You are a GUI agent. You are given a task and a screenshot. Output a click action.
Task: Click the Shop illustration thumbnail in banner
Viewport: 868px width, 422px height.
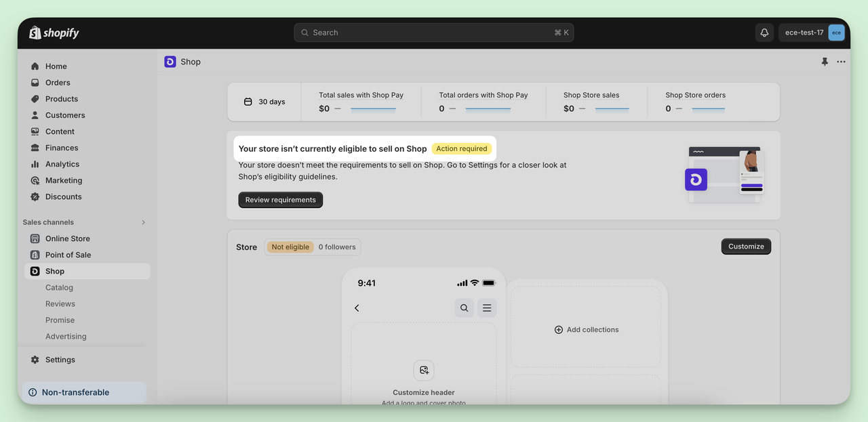[724, 175]
